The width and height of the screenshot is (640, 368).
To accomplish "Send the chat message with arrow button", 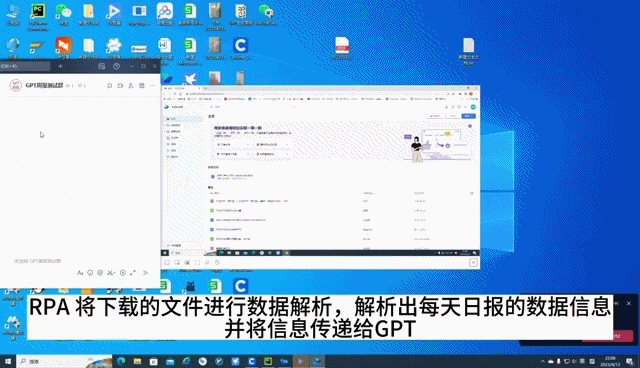I will coord(145,273).
